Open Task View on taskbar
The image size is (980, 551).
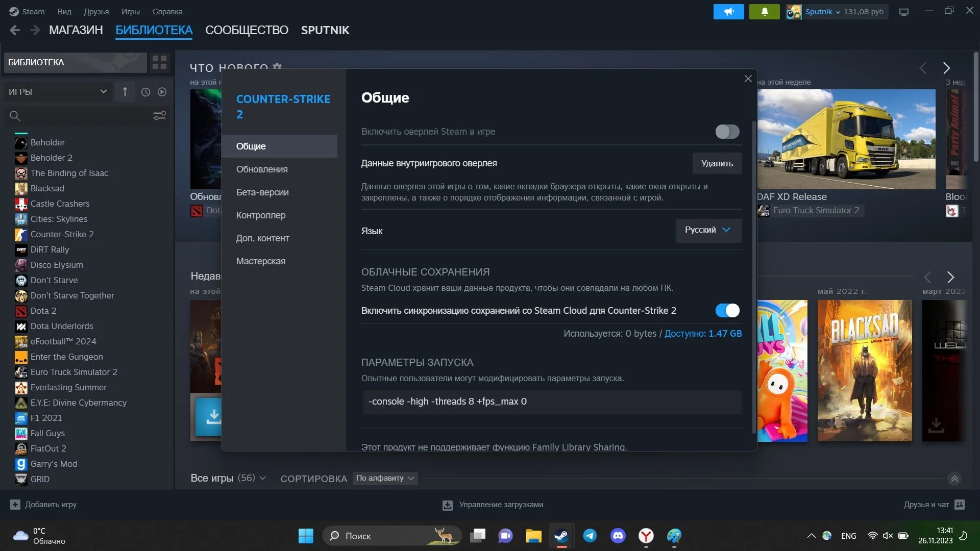(478, 536)
